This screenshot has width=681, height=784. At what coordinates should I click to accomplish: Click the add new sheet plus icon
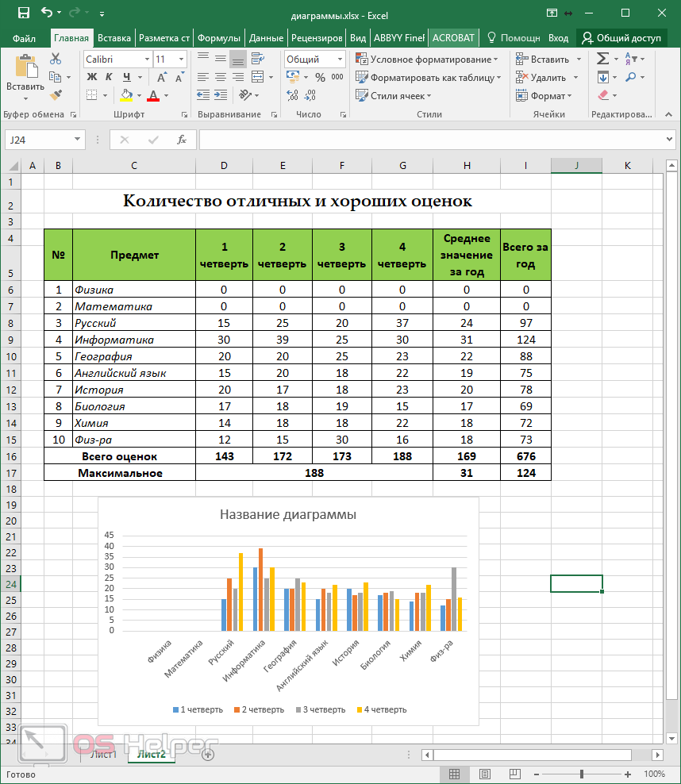(x=208, y=755)
